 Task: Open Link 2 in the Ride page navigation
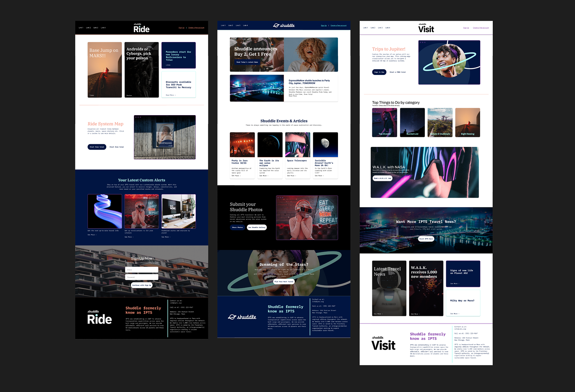click(x=88, y=28)
